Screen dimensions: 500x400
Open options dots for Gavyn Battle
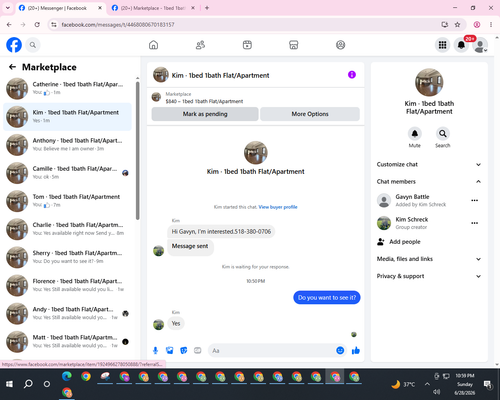click(x=475, y=200)
